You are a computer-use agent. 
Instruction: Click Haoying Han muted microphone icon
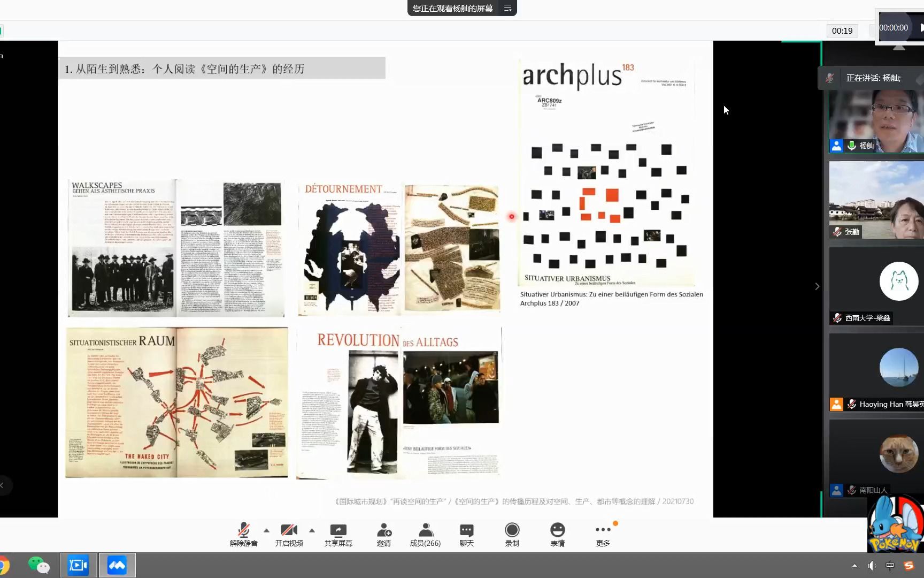click(x=852, y=404)
